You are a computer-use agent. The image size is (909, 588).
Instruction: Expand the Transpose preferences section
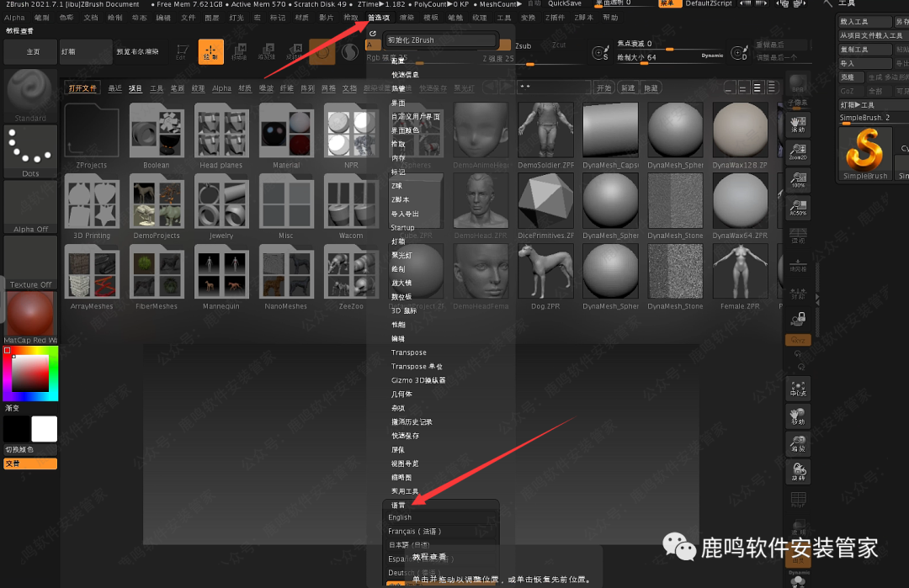pyautogui.click(x=408, y=352)
